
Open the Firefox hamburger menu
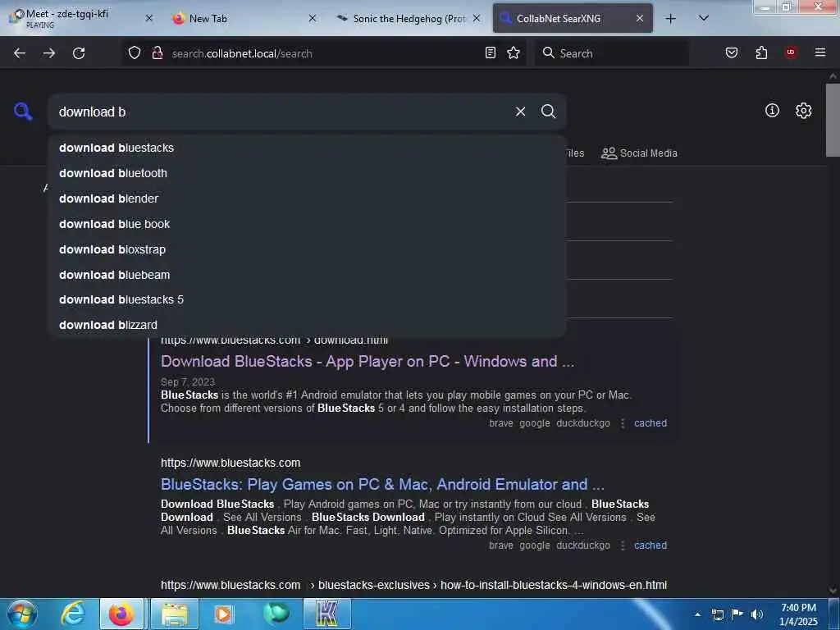coord(820,52)
